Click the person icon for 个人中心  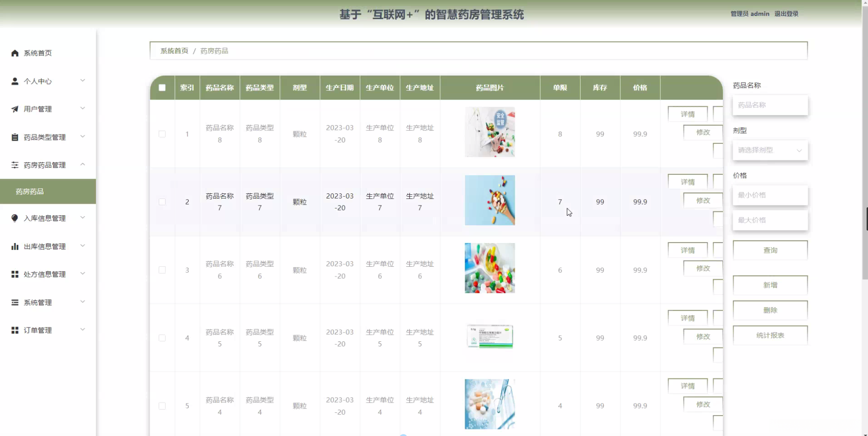[x=15, y=81]
